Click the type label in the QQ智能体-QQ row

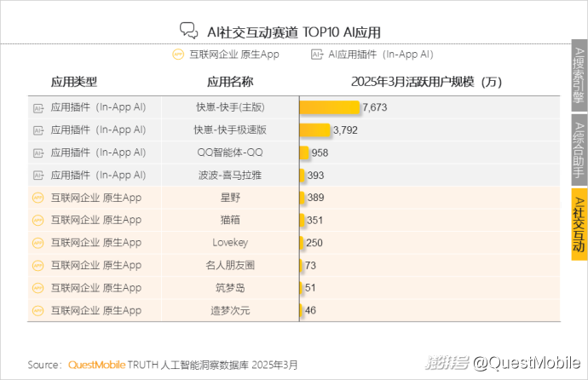[98, 153]
